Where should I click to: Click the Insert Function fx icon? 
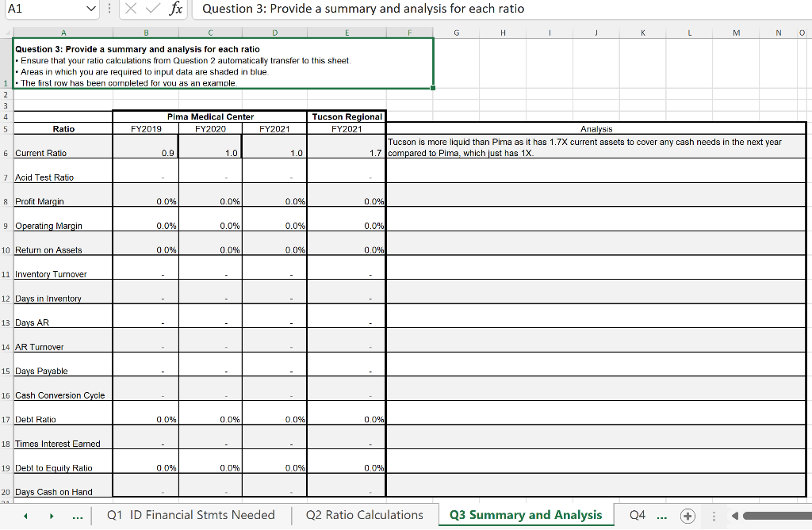(176, 10)
